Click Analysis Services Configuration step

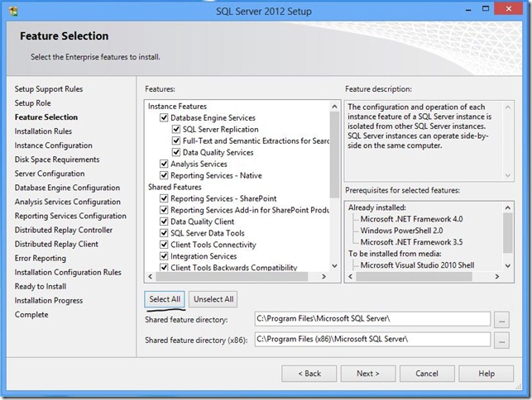click(x=68, y=202)
